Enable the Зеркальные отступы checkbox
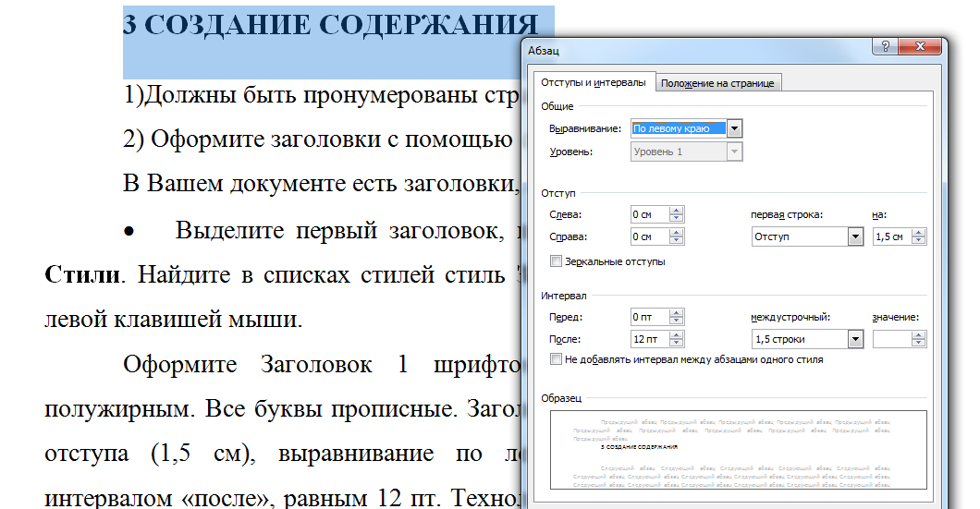Viewport: 980px width, 509px height. [x=556, y=261]
